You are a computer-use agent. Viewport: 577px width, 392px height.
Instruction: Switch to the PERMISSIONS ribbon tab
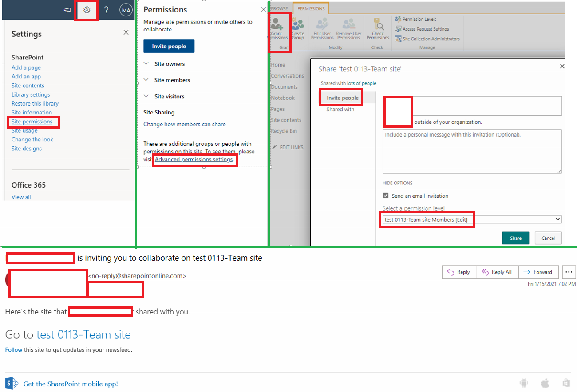(x=311, y=8)
